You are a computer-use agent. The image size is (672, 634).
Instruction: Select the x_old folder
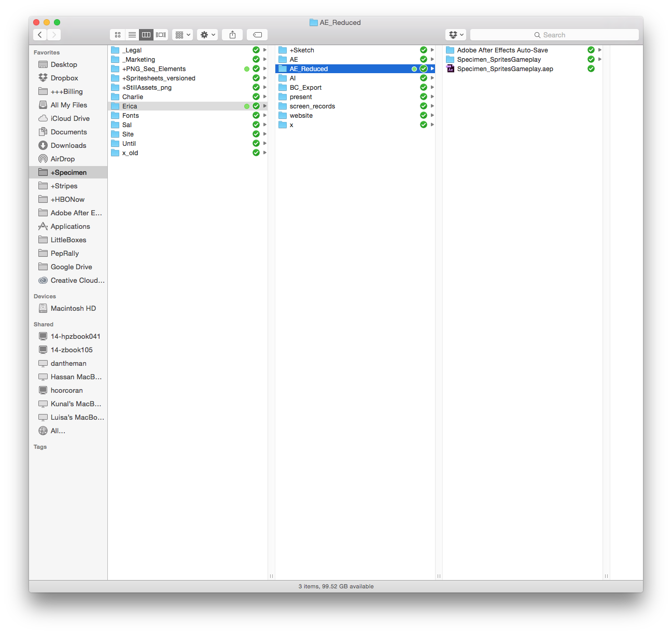[x=188, y=153]
